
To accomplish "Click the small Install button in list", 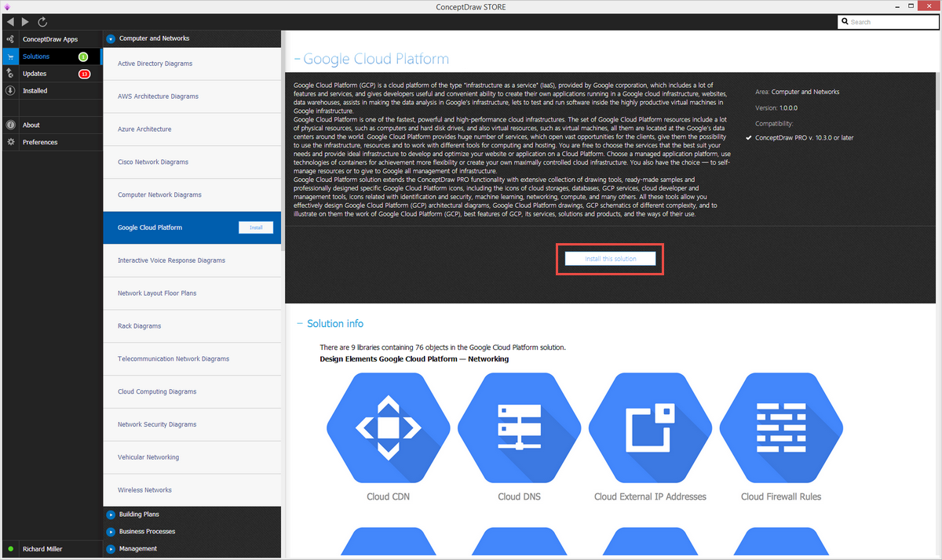I will click(x=256, y=227).
